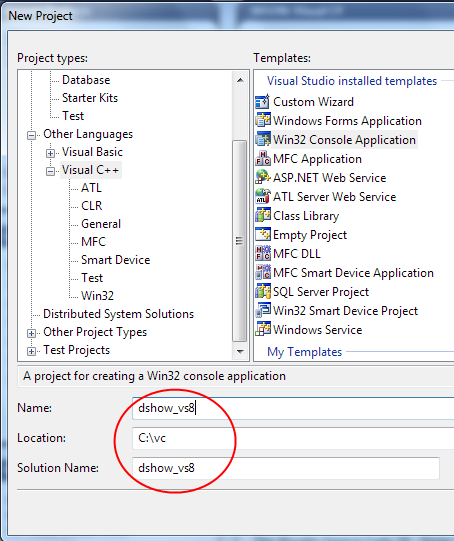Collapse the Other Languages tree node
Viewport: 454px width, 541px height.
point(31,135)
